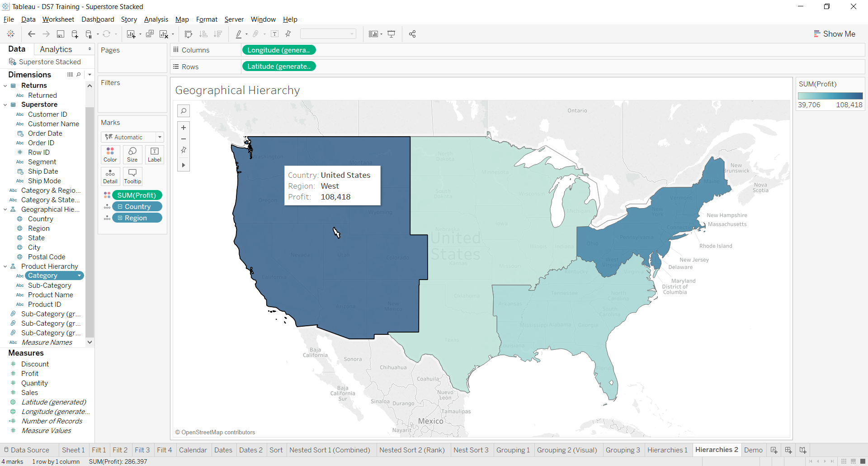Swap rows and columns on the toolbar
868x466 pixels.
coord(189,34)
